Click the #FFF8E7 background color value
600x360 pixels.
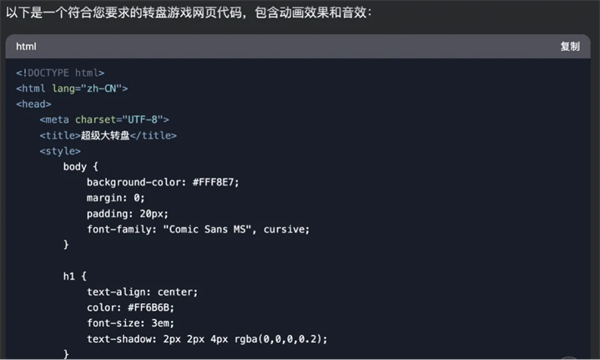213,182
